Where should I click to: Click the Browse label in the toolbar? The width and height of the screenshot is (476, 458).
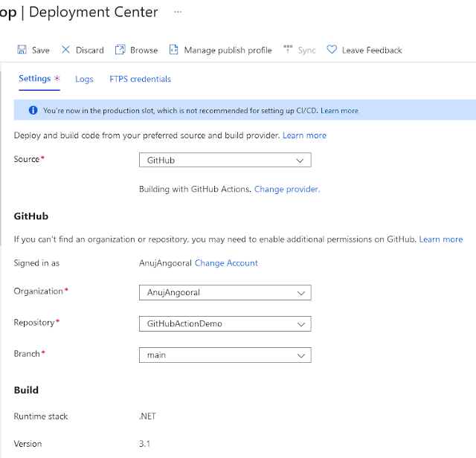pyautogui.click(x=144, y=50)
